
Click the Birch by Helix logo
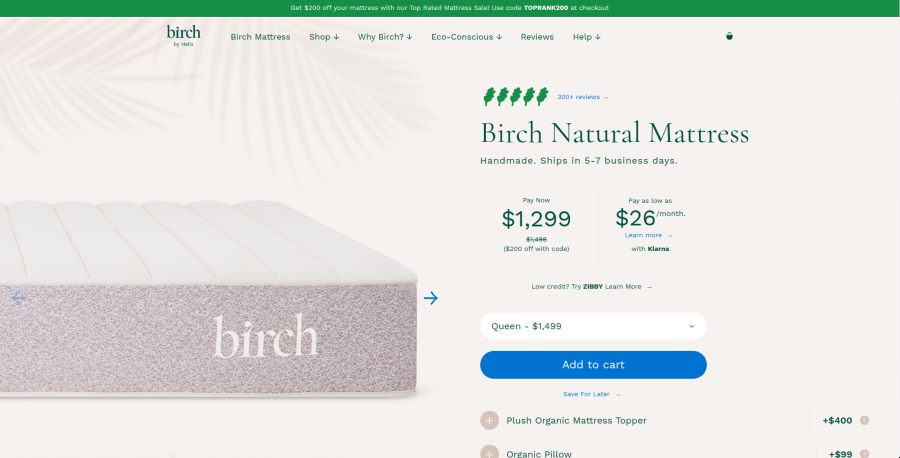(x=183, y=36)
